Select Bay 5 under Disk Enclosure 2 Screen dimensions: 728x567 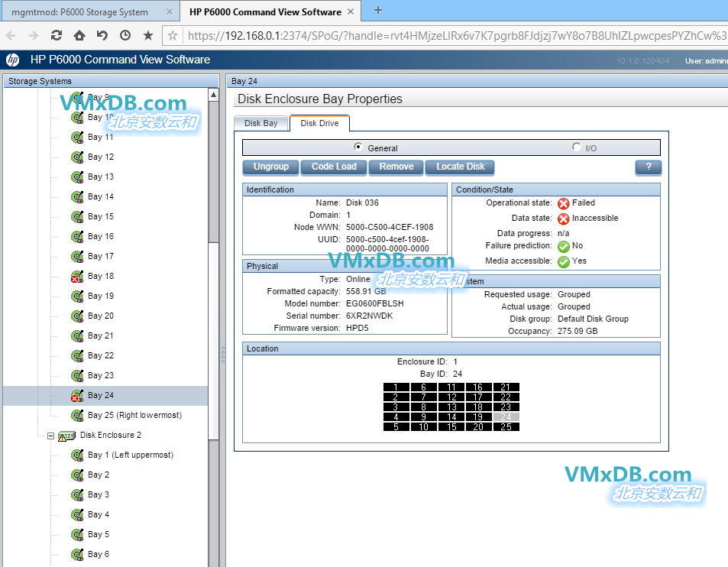coord(99,534)
